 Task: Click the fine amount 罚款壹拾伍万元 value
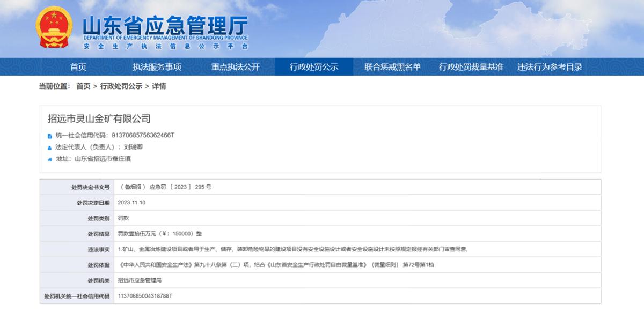click(x=160, y=234)
